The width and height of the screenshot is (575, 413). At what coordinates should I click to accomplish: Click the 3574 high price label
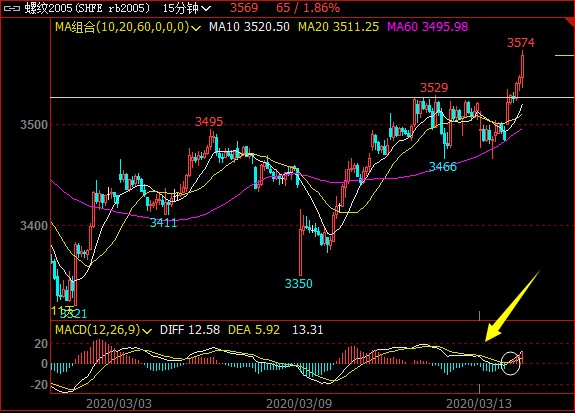coord(521,43)
